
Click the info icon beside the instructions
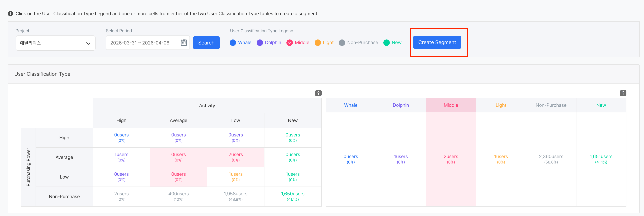click(10, 14)
